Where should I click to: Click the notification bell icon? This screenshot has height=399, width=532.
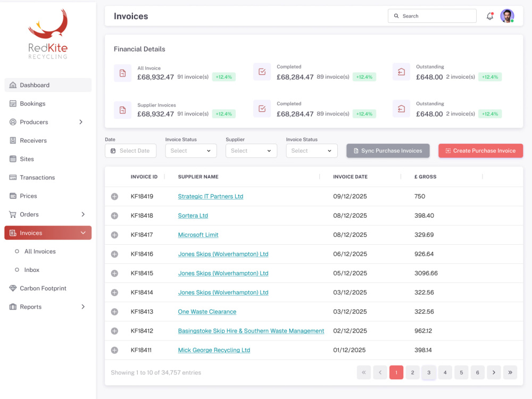pos(489,16)
